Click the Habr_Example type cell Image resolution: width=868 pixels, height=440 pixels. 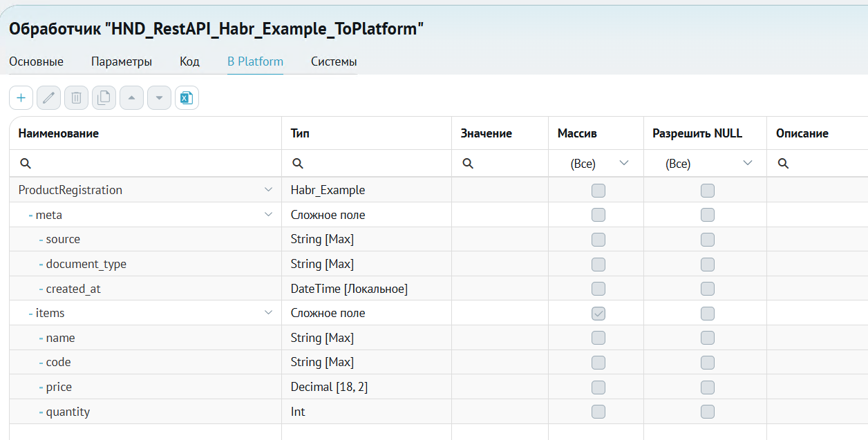point(328,190)
